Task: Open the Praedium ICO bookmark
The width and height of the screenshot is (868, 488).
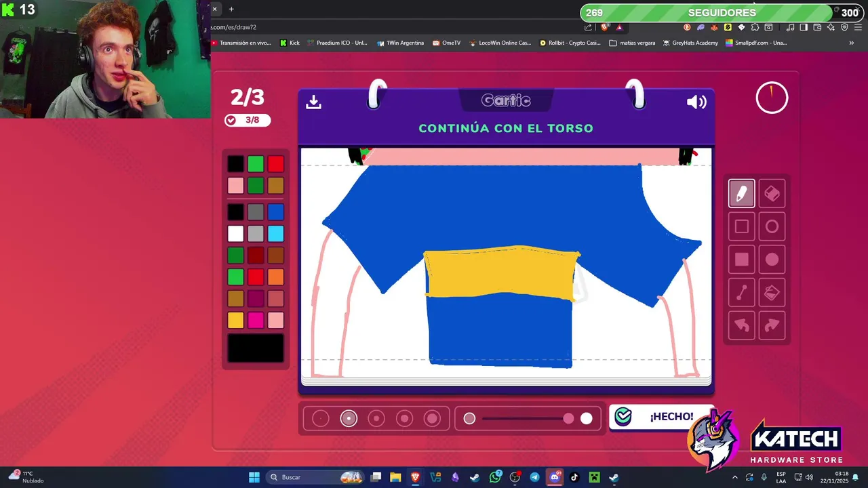Action: click(337, 43)
